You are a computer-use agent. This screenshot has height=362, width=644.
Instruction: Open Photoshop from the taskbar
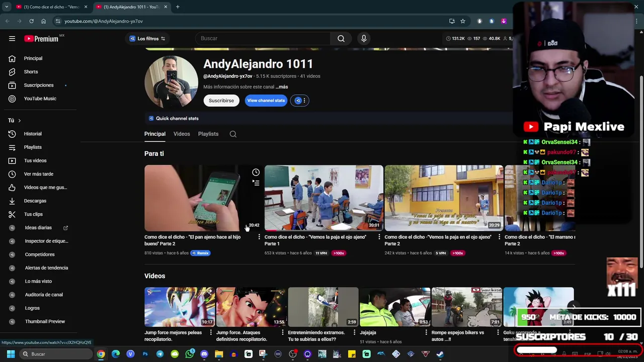point(145,354)
